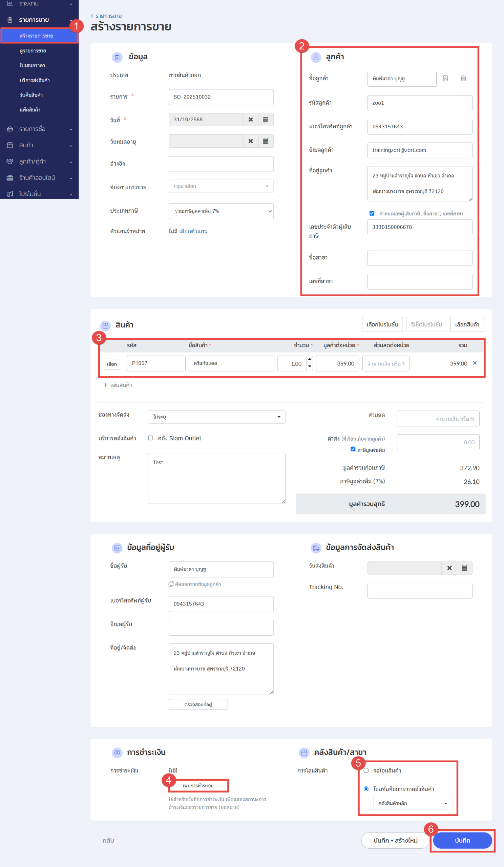Increase product quantity with up stepper arrow

pyautogui.click(x=310, y=359)
